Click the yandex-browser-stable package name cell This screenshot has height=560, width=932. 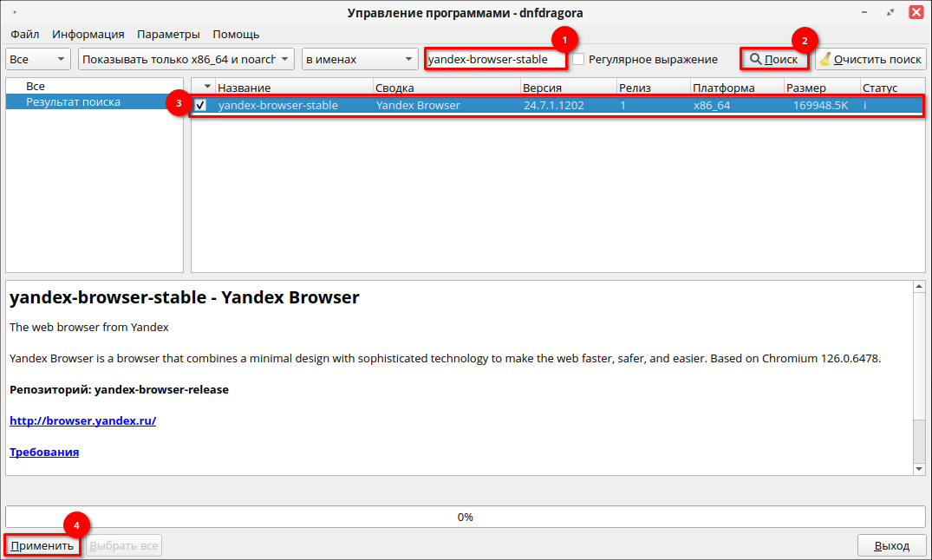coord(277,105)
